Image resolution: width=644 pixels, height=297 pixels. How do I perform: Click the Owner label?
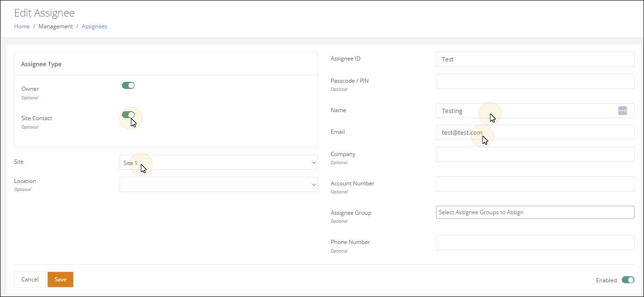coord(30,89)
